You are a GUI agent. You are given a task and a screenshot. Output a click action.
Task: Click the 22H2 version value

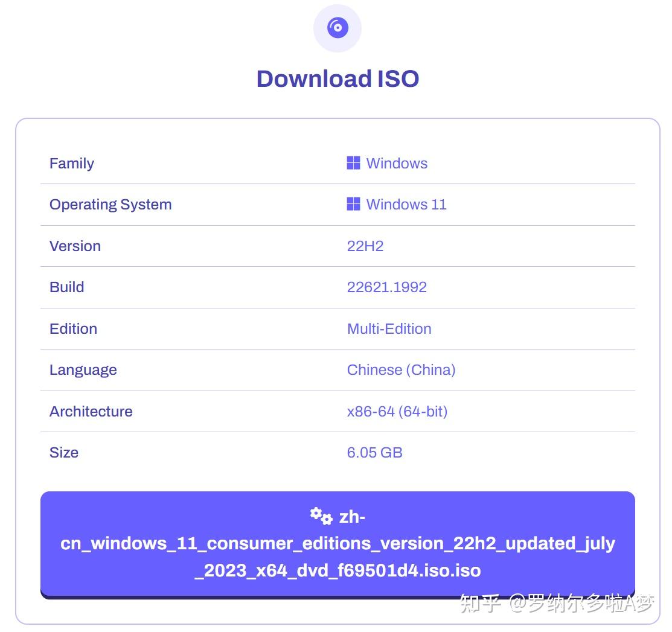365,246
